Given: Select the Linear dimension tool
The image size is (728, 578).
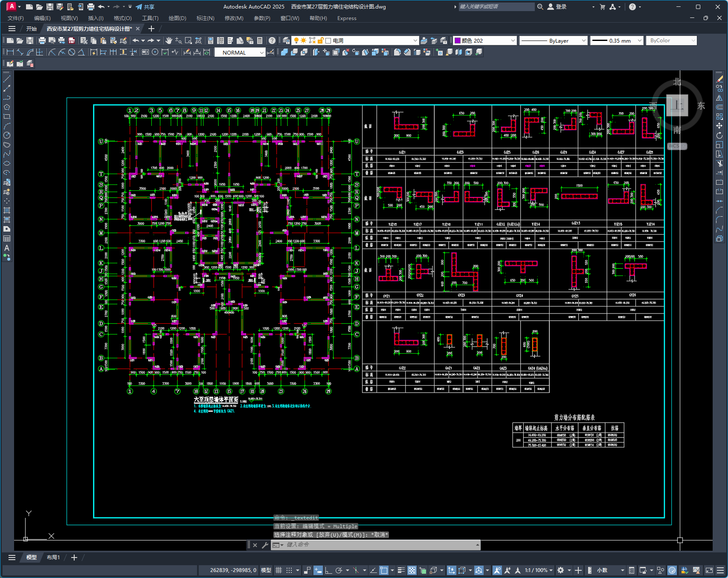Looking at the screenshot, I should pyautogui.click(x=10, y=52).
